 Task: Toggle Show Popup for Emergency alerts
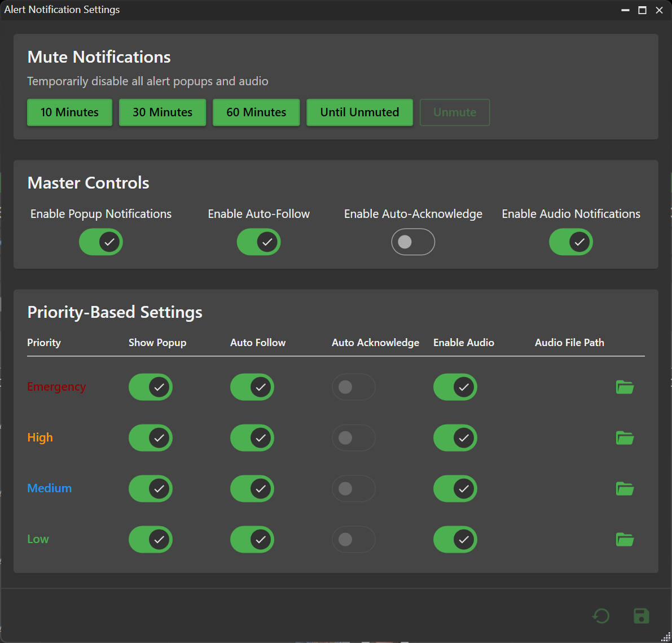click(x=151, y=387)
